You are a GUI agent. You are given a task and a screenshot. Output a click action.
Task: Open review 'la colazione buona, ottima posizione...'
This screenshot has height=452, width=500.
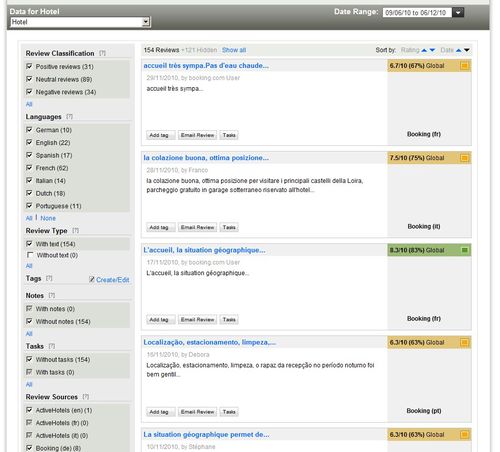click(206, 158)
